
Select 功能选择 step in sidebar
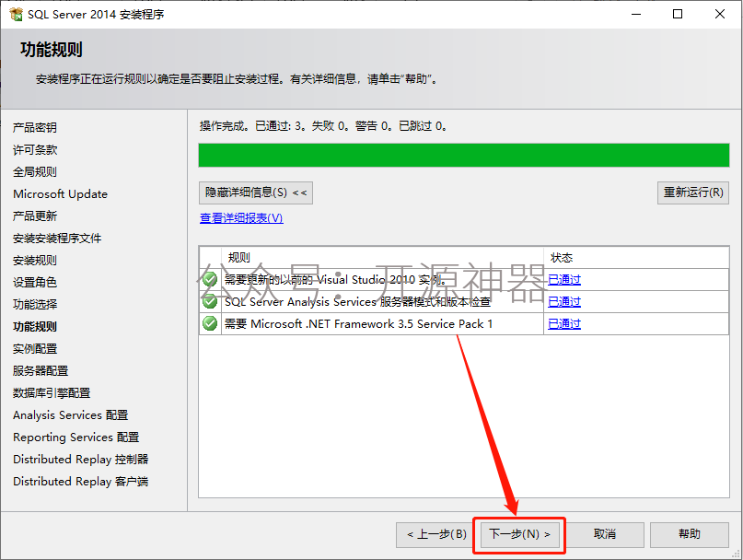(x=35, y=305)
